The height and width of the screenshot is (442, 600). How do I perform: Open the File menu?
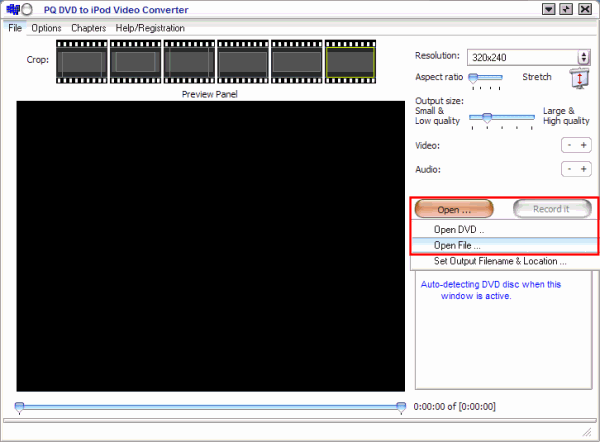click(x=15, y=28)
